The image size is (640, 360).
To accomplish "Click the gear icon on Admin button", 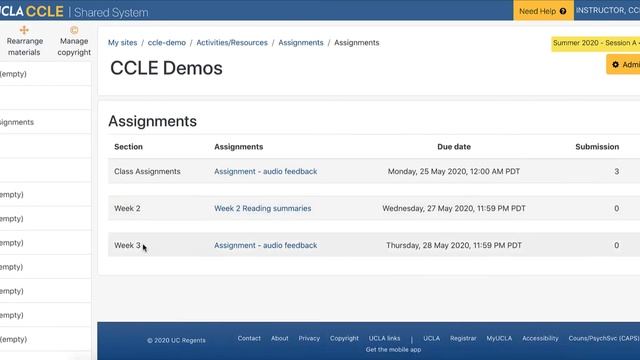I will click(x=616, y=64).
